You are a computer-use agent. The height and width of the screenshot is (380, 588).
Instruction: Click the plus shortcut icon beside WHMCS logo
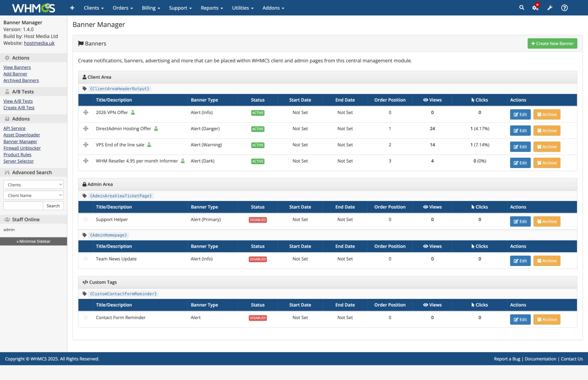72,8
